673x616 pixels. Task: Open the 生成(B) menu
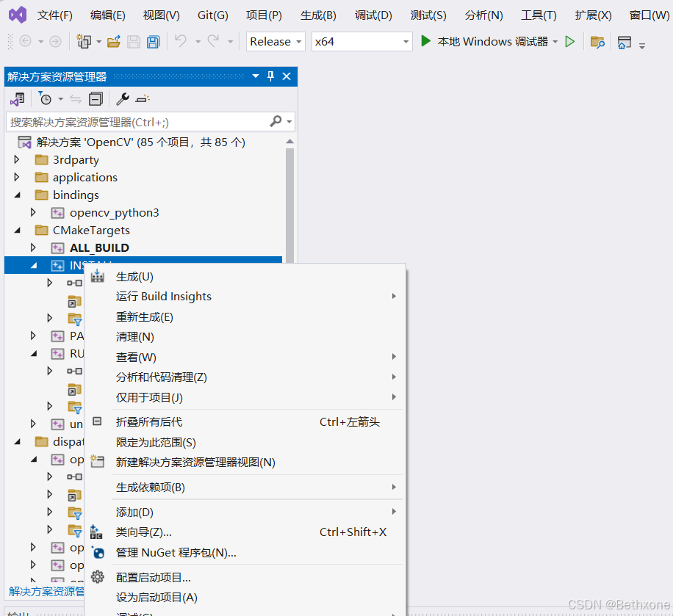(x=318, y=15)
